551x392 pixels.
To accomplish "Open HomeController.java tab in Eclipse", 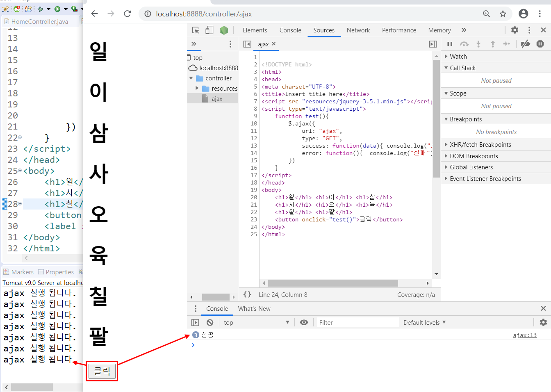I will pos(40,21).
